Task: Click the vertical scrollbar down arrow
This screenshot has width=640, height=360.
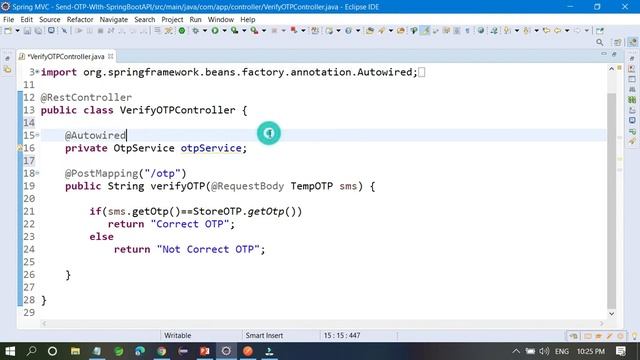Action: pyautogui.click(x=611, y=313)
